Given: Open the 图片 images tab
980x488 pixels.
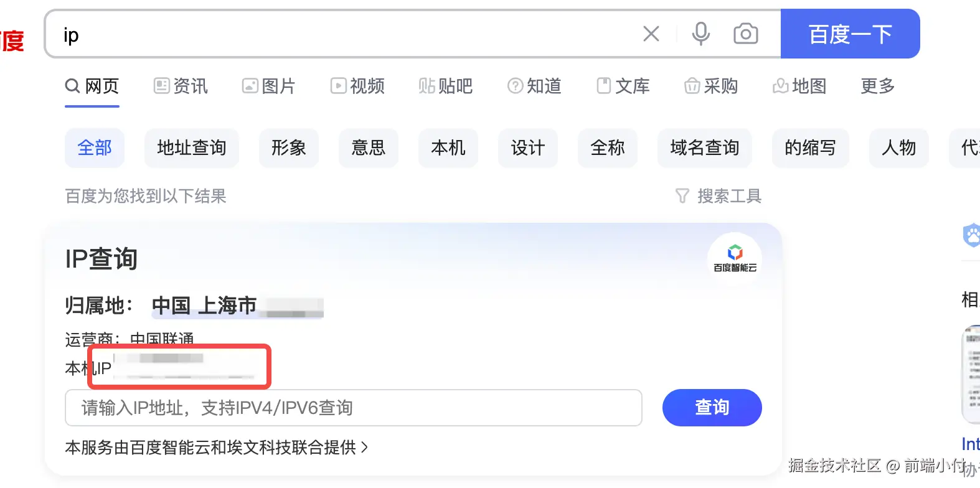Looking at the screenshot, I should tap(269, 86).
